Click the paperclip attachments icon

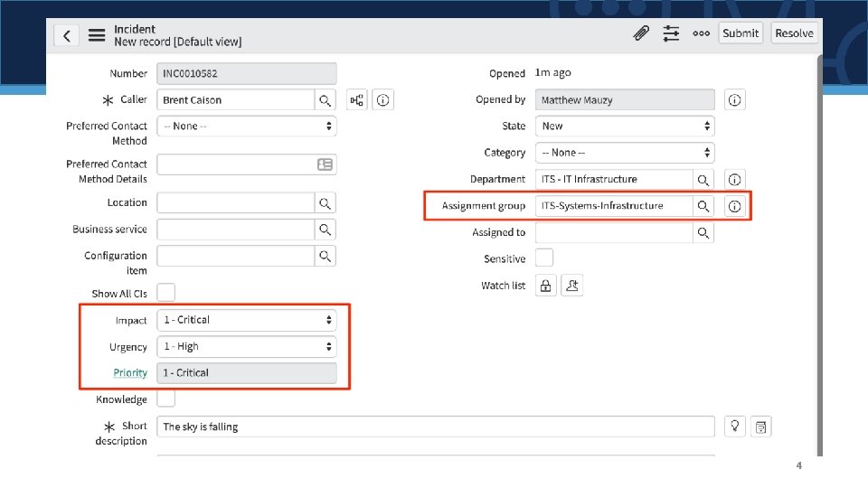pos(641,33)
